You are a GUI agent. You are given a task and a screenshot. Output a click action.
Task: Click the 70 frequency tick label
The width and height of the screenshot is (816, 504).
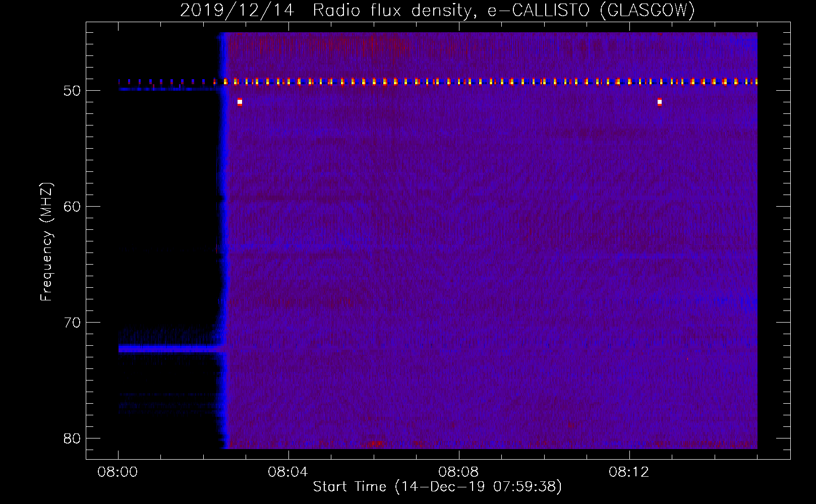pos(72,323)
